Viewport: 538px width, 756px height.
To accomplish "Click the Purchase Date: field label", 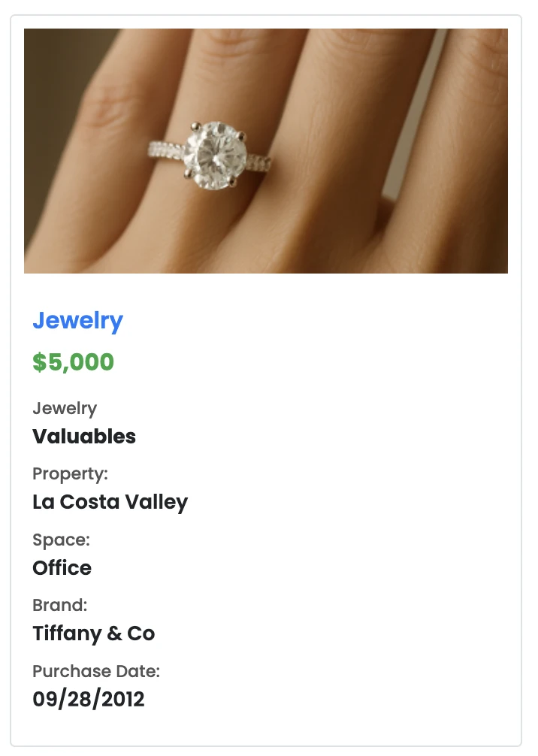I will [x=96, y=671].
